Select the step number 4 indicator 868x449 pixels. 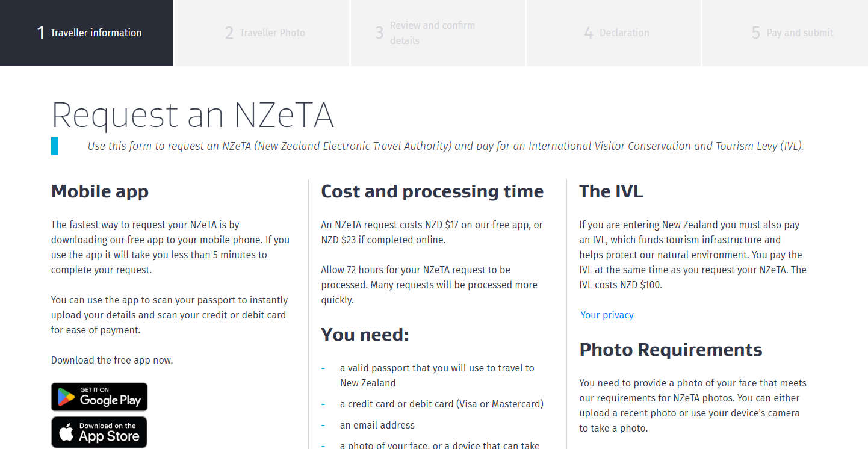pos(588,33)
